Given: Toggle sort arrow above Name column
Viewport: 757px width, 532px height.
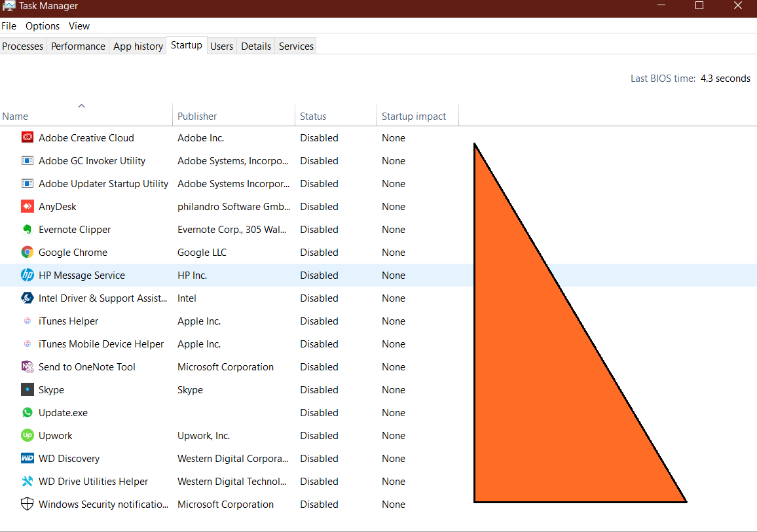Looking at the screenshot, I should [x=82, y=105].
